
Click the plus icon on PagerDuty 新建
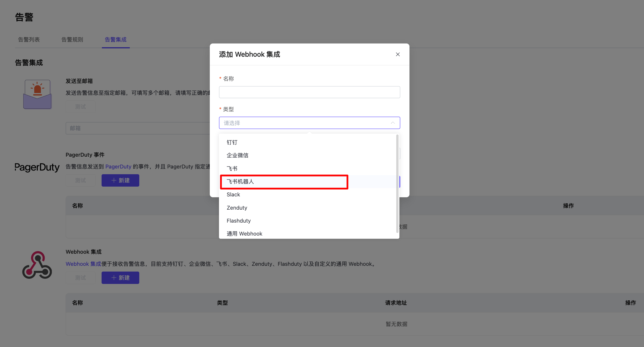tap(114, 180)
